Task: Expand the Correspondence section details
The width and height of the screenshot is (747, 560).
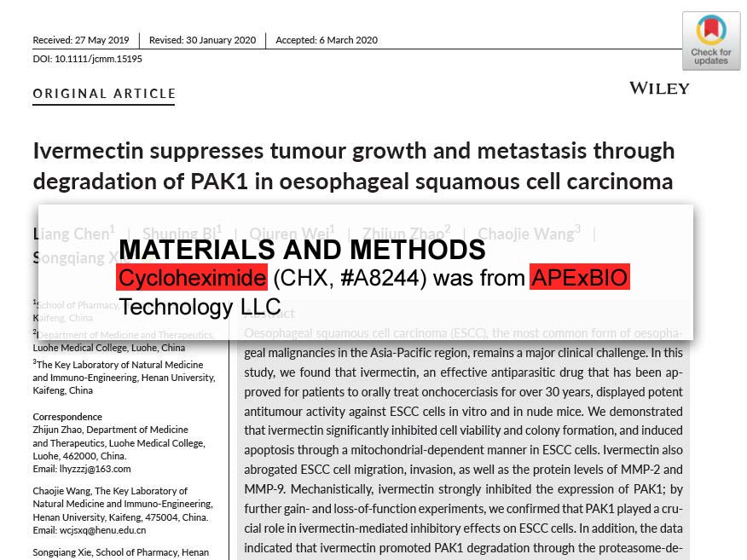Action: click(x=68, y=416)
